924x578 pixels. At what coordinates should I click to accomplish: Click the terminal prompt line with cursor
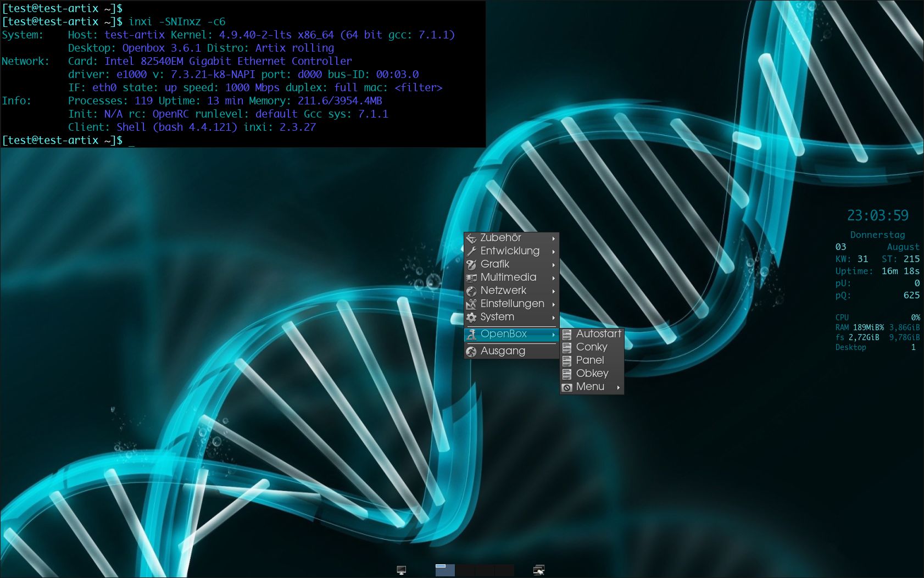point(132,141)
